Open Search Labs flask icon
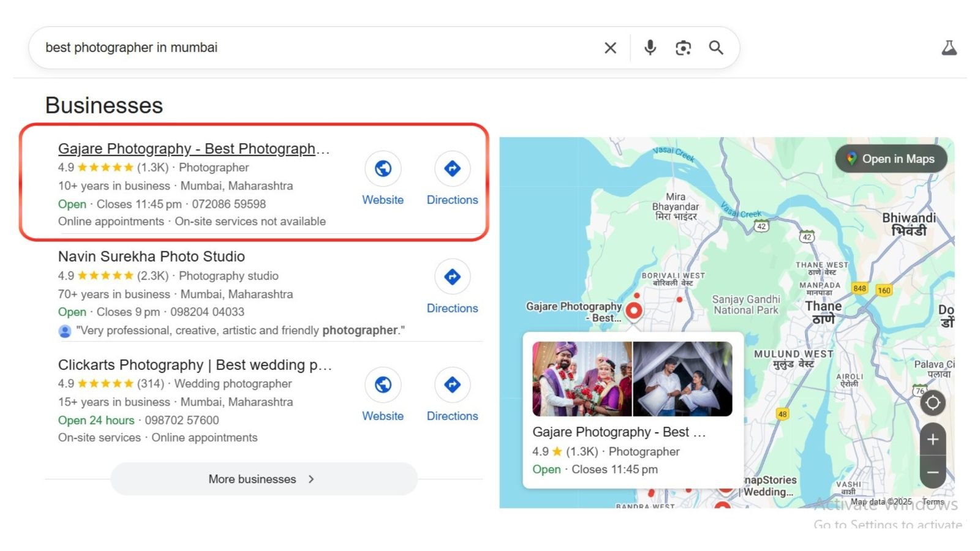This screenshot has height=551, width=980. (x=949, y=48)
